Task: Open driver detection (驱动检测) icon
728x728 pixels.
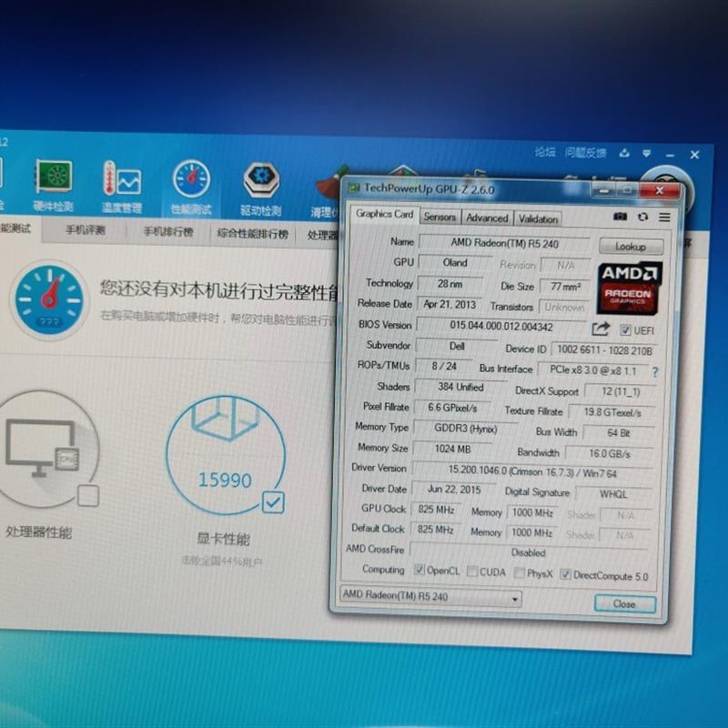Action: click(x=261, y=189)
